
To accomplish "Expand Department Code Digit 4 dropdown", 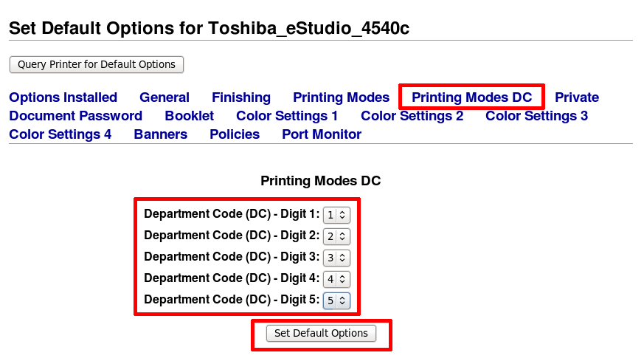I will [336, 279].
